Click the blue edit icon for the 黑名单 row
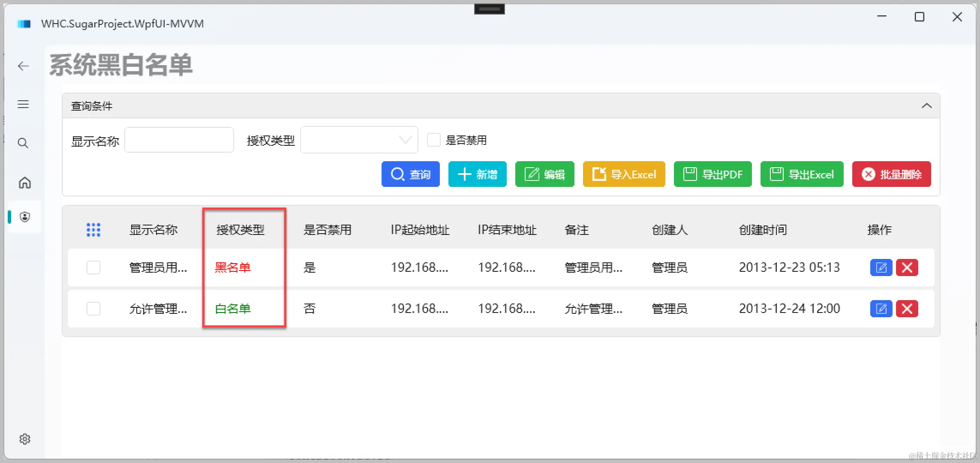Image resolution: width=980 pixels, height=463 pixels. coord(881,268)
